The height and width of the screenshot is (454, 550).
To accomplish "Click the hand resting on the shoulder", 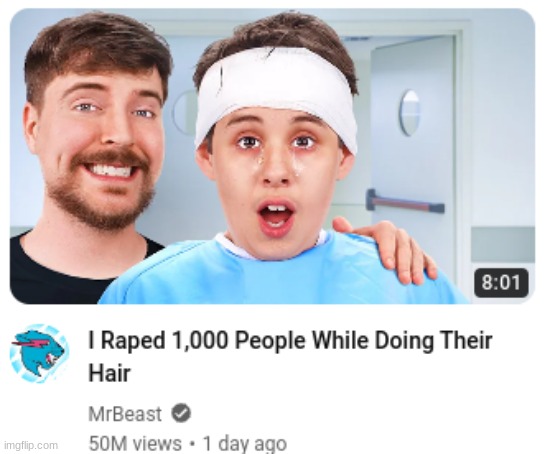I will [386, 247].
